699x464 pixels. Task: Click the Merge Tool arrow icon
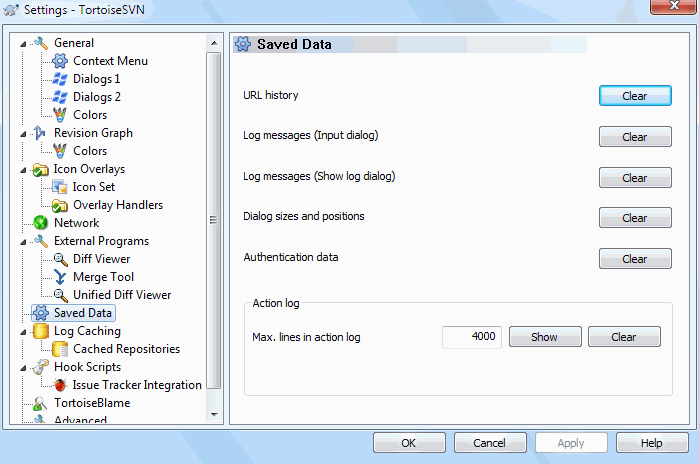[x=60, y=277]
